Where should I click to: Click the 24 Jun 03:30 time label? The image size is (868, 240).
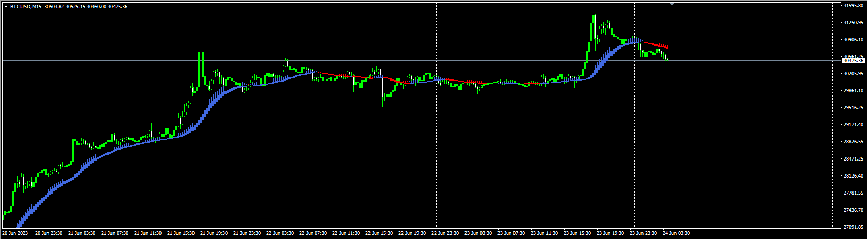coord(676,233)
